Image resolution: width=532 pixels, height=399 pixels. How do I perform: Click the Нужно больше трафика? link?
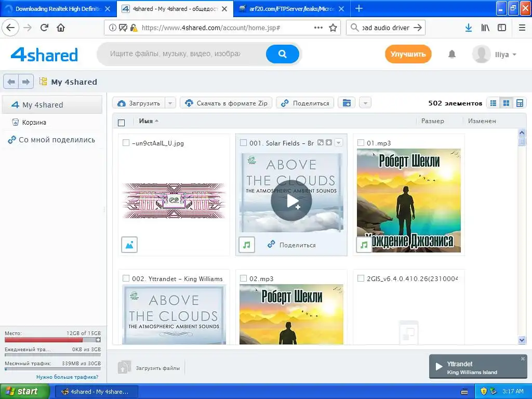67,377
